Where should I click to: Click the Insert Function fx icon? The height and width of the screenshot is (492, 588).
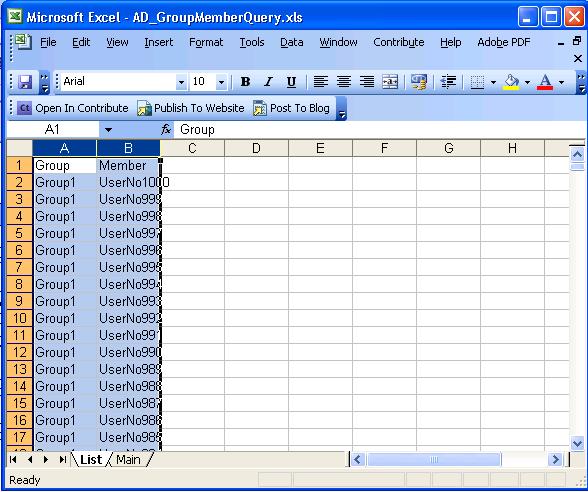click(166, 130)
